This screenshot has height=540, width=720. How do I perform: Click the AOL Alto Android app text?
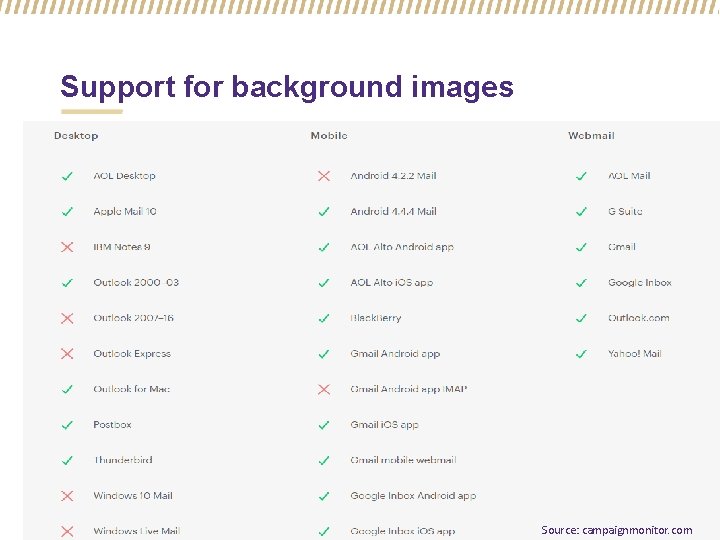(402, 247)
